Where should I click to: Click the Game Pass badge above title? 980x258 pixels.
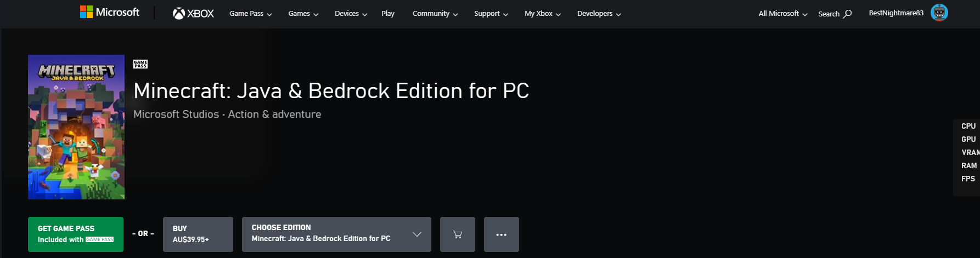[x=140, y=64]
